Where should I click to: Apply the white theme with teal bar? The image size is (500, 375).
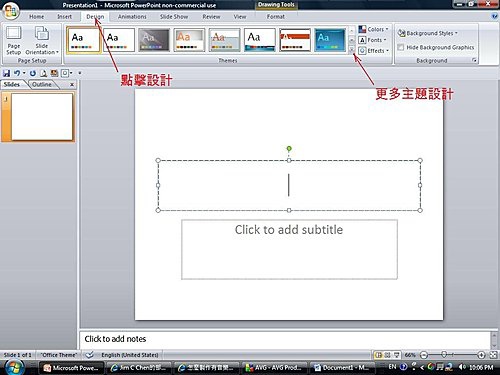tap(260, 40)
